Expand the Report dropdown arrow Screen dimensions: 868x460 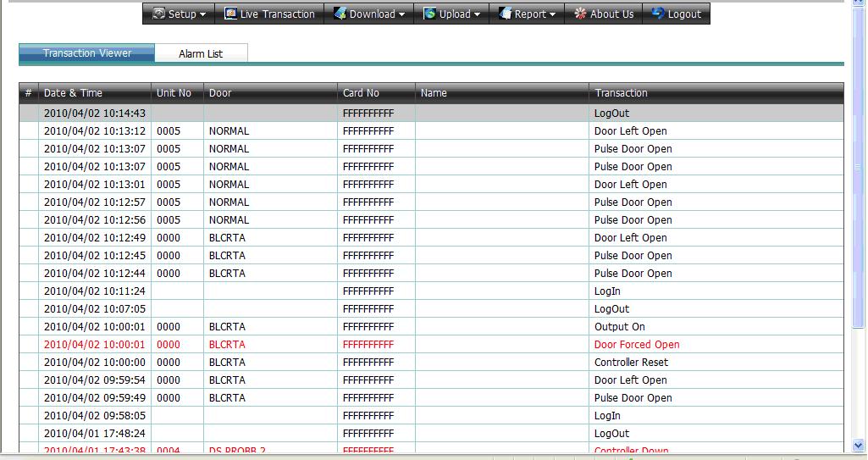click(552, 14)
